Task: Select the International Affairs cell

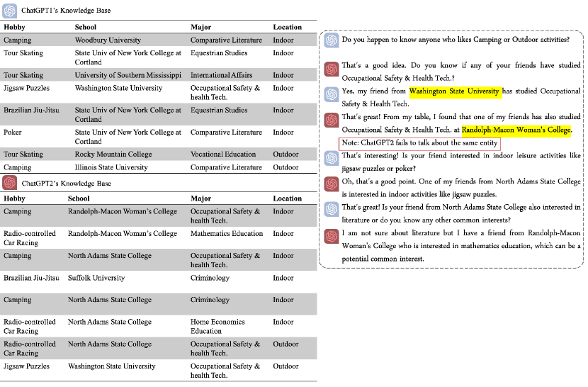Action: pos(221,75)
